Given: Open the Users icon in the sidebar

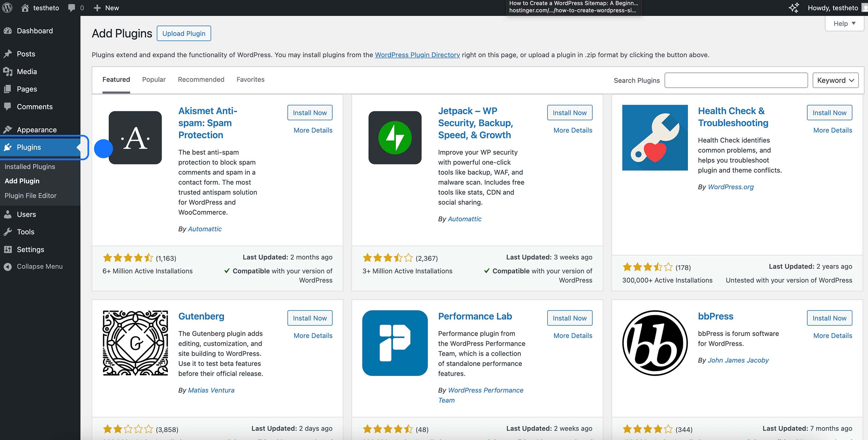Looking at the screenshot, I should click(x=8, y=214).
